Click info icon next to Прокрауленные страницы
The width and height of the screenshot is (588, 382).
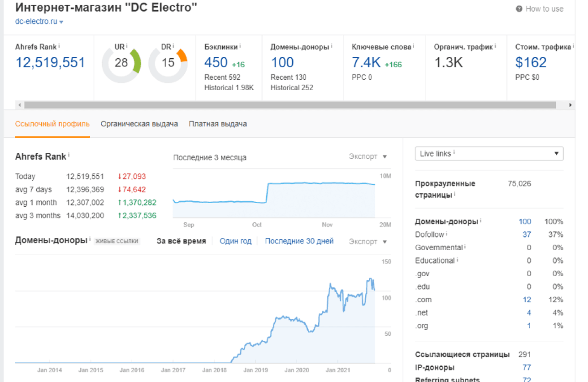(x=454, y=195)
